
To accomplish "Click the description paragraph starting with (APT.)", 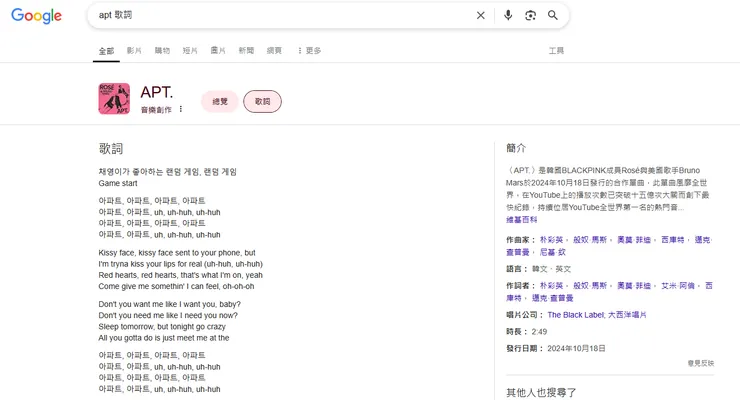I will click(608, 189).
